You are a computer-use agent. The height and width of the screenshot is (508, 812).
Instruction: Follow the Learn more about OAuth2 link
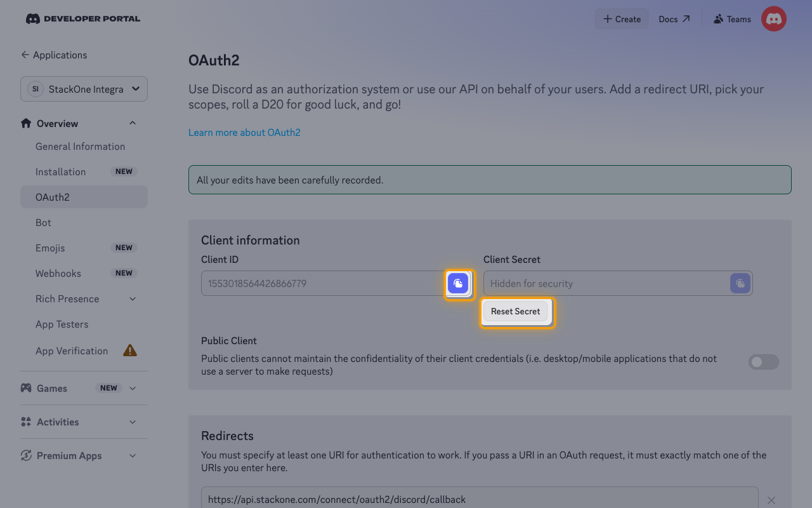tap(244, 132)
